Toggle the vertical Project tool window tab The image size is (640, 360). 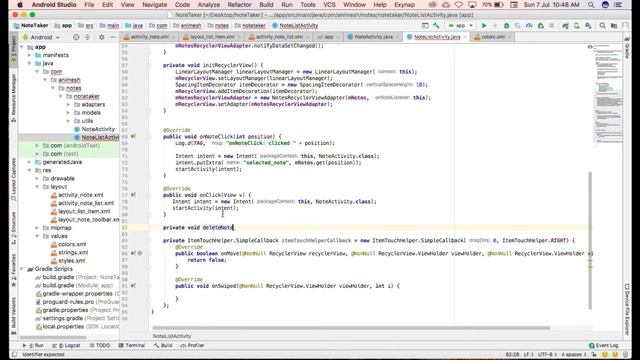click(x=14, y=49)
